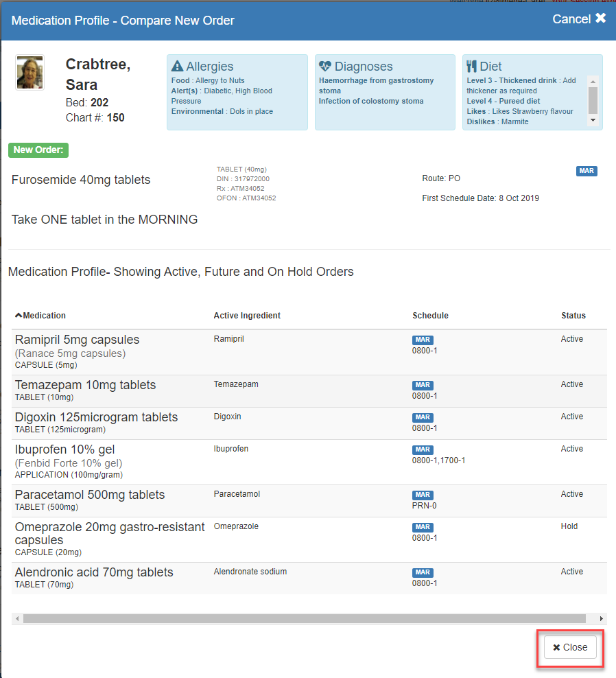This screenshot has height=678, width=616.
Task: Click the MAR badge in Ramipril row
Action: pyautogui.click(x=423, y=340)
